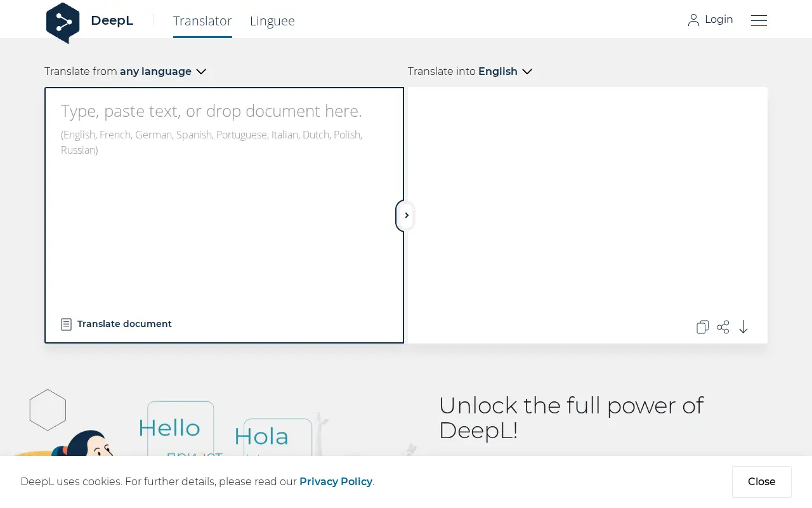812x508 pixels.
Task: Open the hamburger menu icon
Action: [x=759, y=20]
